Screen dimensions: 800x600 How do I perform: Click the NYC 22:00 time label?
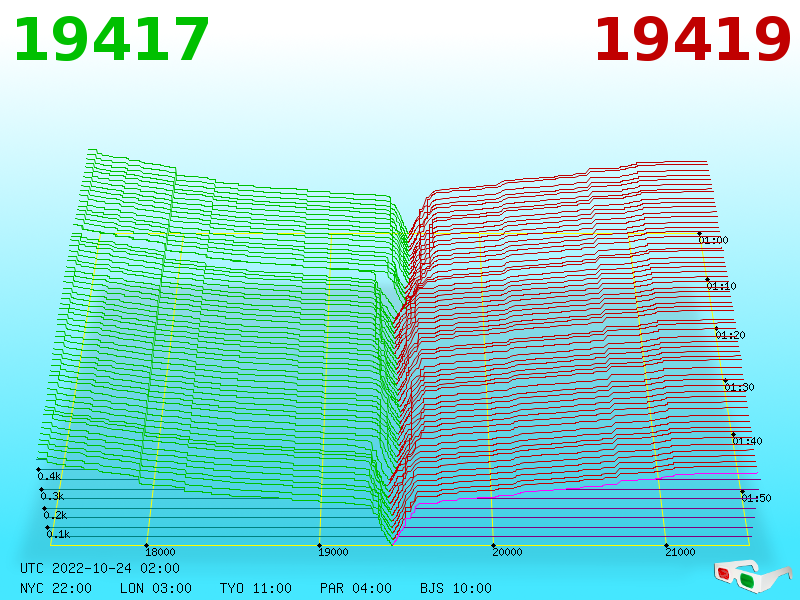tap(56, 588)
